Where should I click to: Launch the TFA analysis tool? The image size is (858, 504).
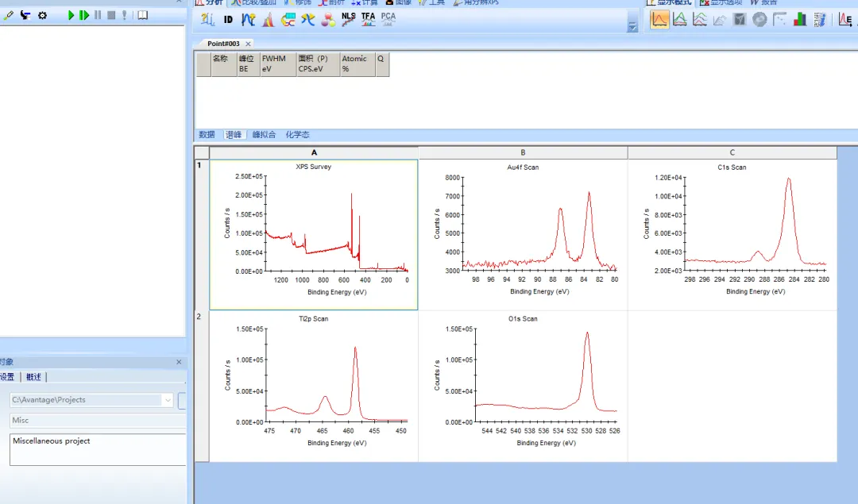coord(369,19)
